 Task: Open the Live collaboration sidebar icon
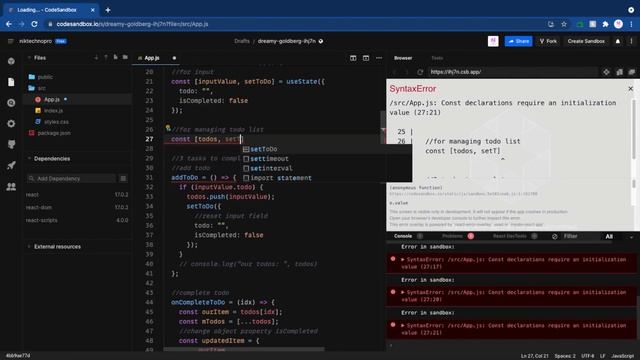coord(11,187)
